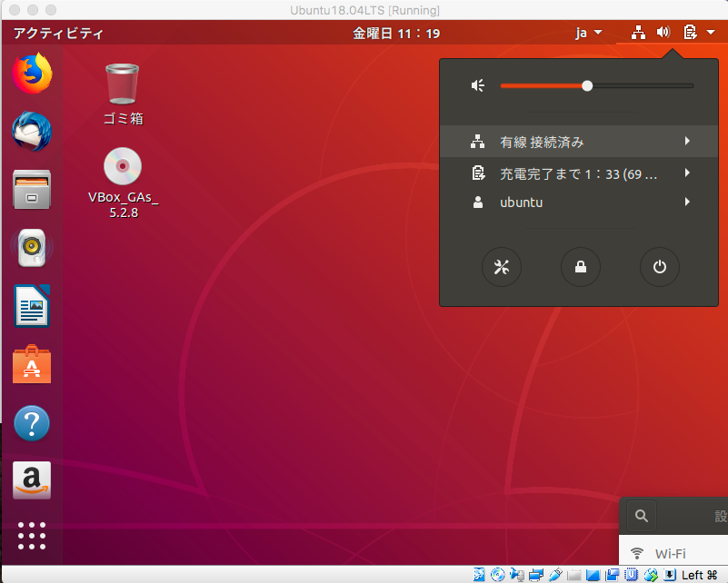
Task: Click VirtualBox hard disk activity icon
Action: coord(479,575)
